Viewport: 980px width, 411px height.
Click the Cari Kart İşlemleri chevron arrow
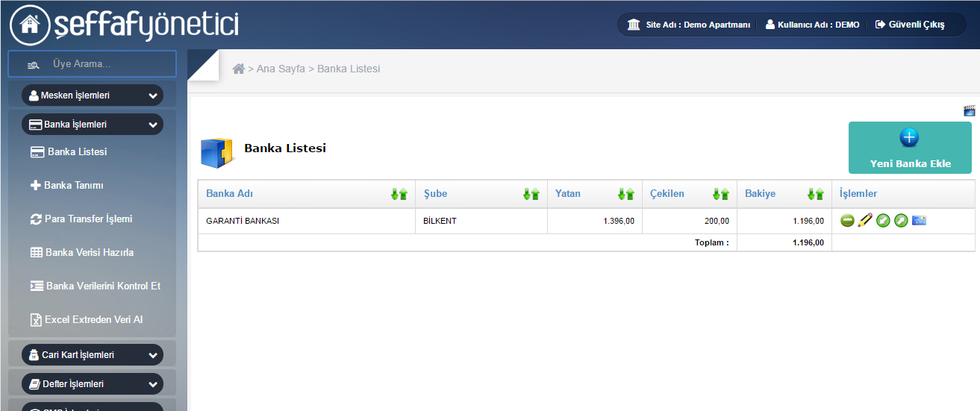pos(153,356)
